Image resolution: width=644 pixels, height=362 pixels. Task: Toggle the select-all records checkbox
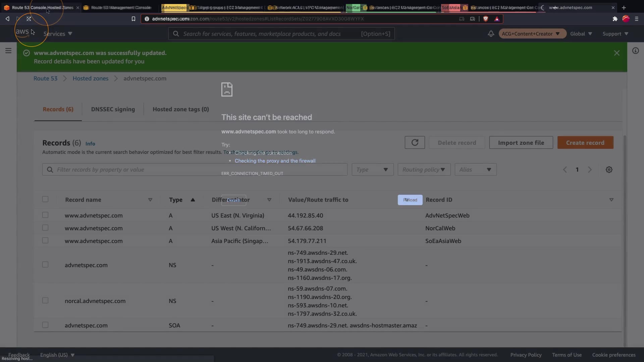[x=45, y=199]
